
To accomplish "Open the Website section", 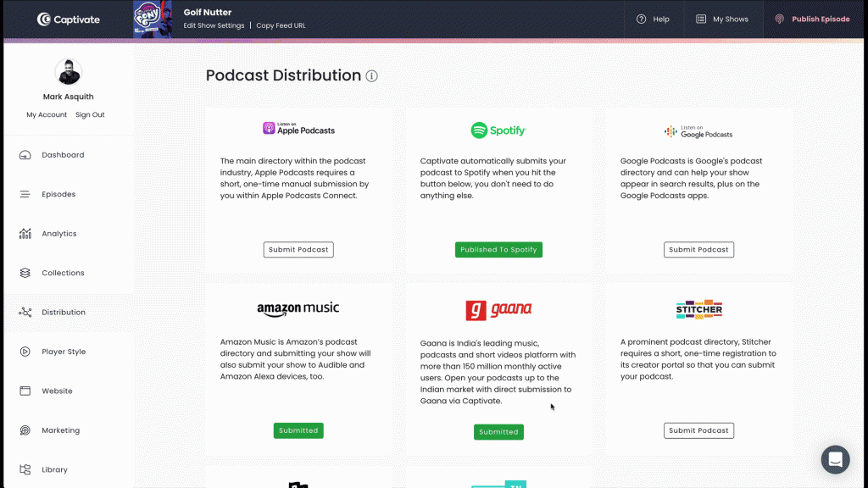I will [x=59, y=391].
